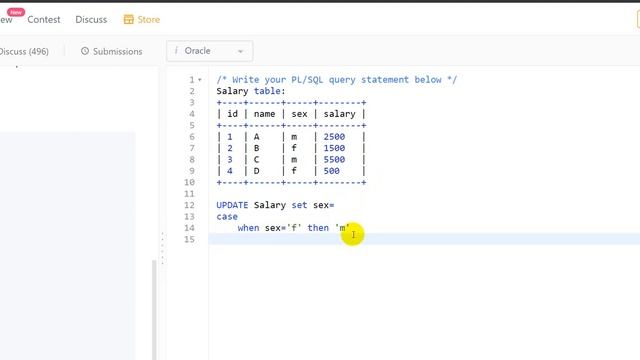Click 'Salary table:' text on line 2
The height and width of the screenshot is (360, 640).
pyautogui.click(x=251, y=91)
